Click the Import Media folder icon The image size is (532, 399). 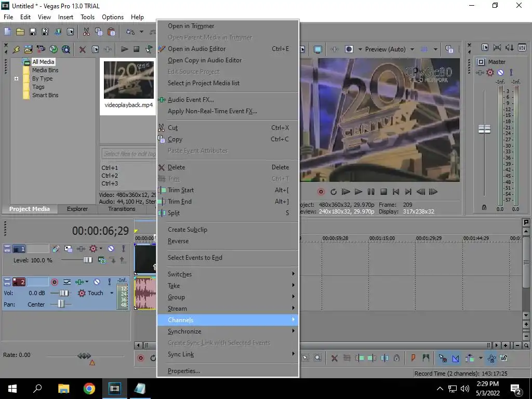pos(29,49)
